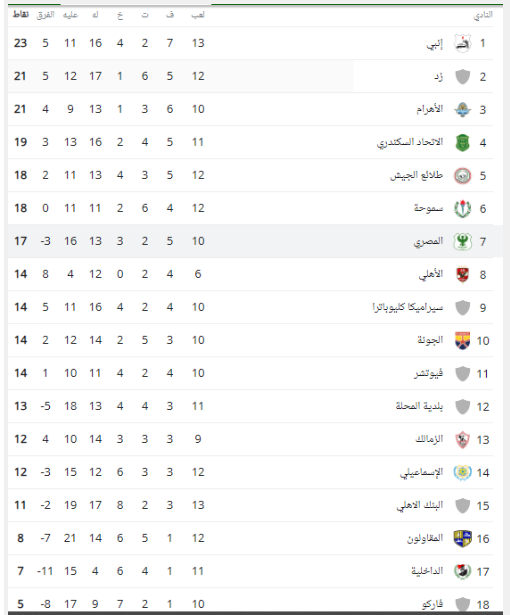Click the El Gouna club badge

coord(463,340)
